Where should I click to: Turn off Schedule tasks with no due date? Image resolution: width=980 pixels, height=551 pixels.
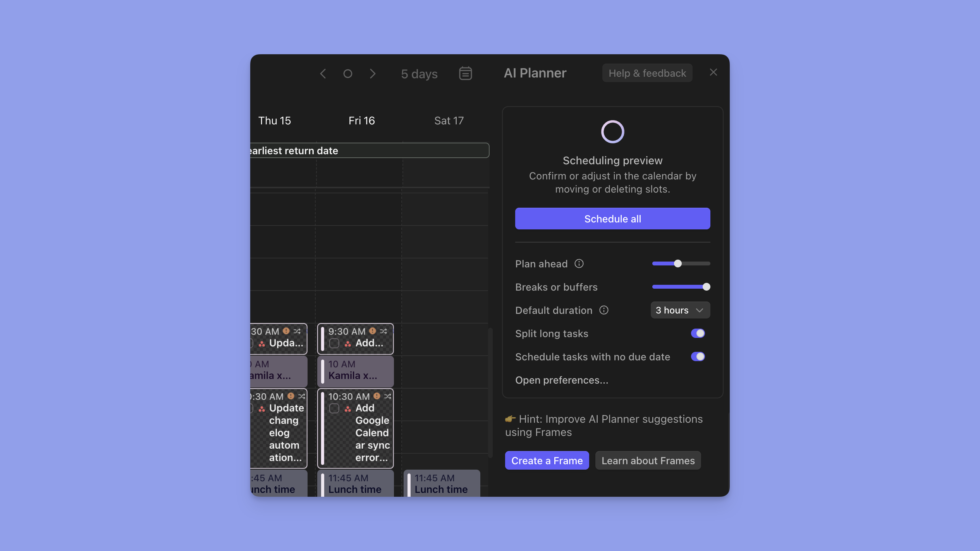[698, 357]
